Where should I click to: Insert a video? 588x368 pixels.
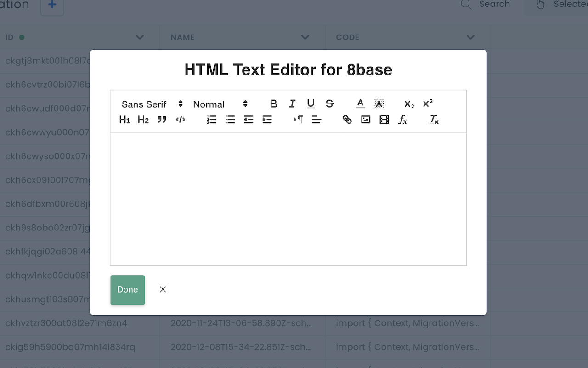(384, 120)
